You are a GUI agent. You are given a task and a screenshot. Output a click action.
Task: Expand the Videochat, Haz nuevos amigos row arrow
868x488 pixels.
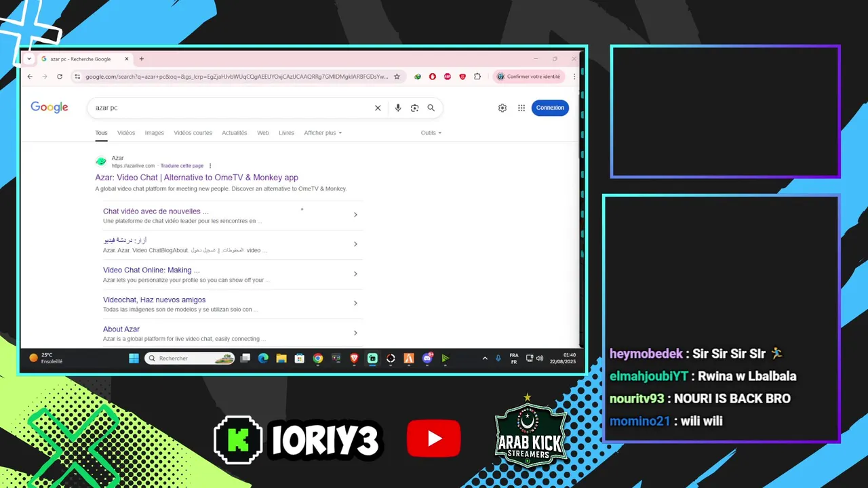[355, 303]
